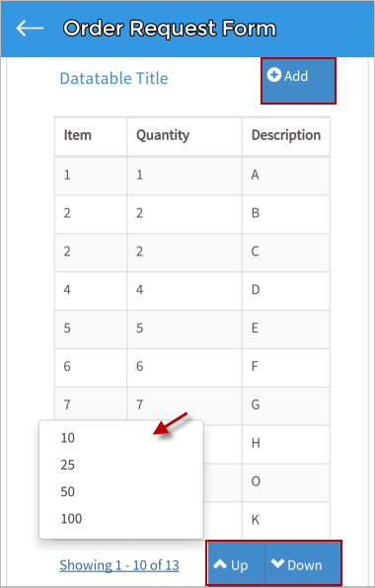Click the Down chevron icon

(278, 563)
